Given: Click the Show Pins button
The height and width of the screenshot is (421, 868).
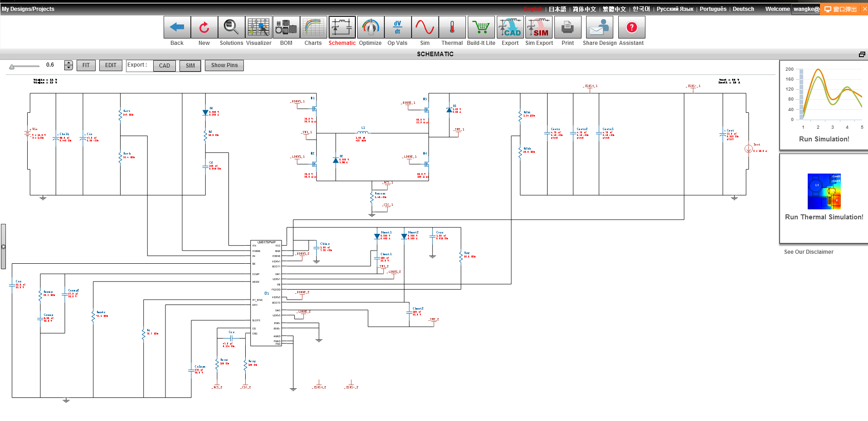Looking at the screenshot, I should (x=224, y=65).
